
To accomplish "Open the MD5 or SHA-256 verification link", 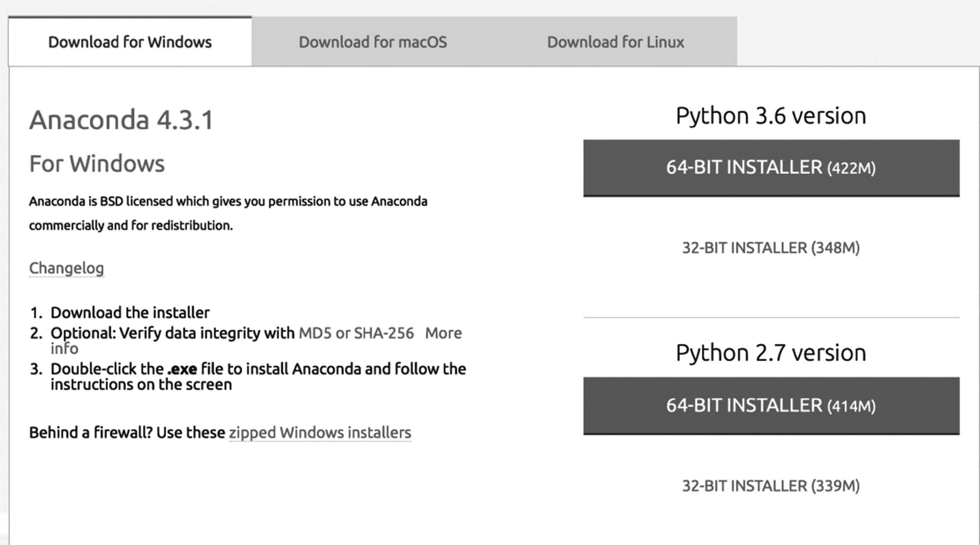I will coord(356,333).
